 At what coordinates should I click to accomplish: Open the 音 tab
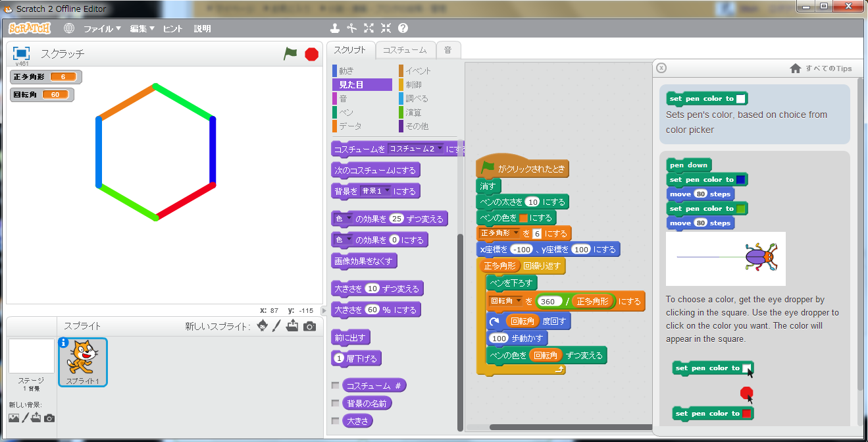tap(447, 50)
